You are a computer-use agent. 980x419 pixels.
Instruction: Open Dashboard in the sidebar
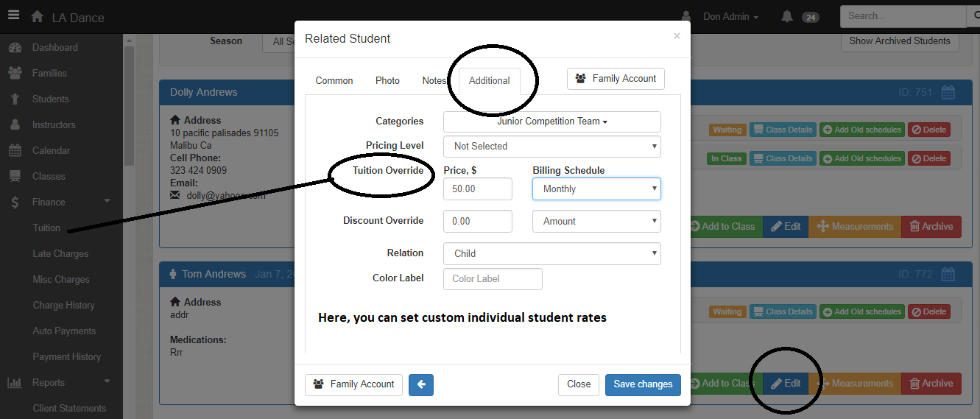54,47
